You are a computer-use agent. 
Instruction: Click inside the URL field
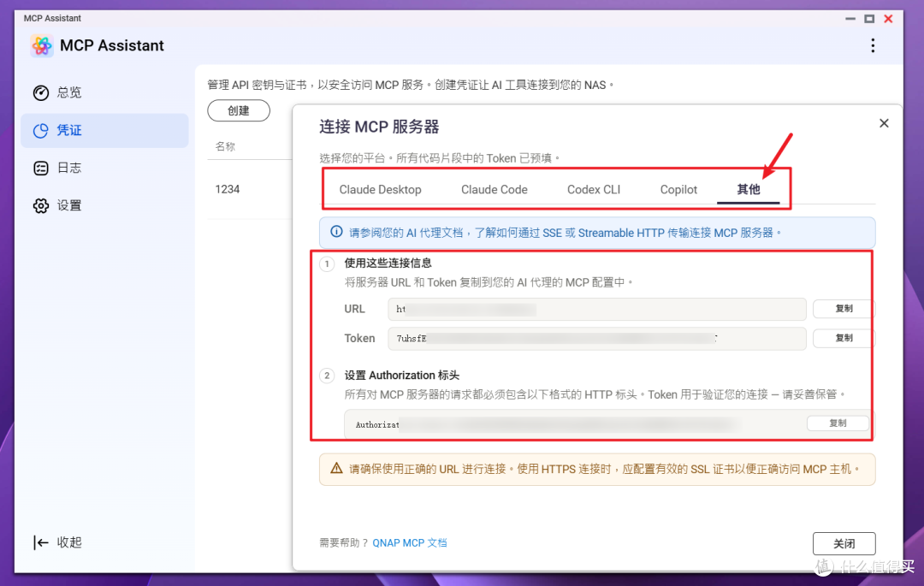(596, 309)
